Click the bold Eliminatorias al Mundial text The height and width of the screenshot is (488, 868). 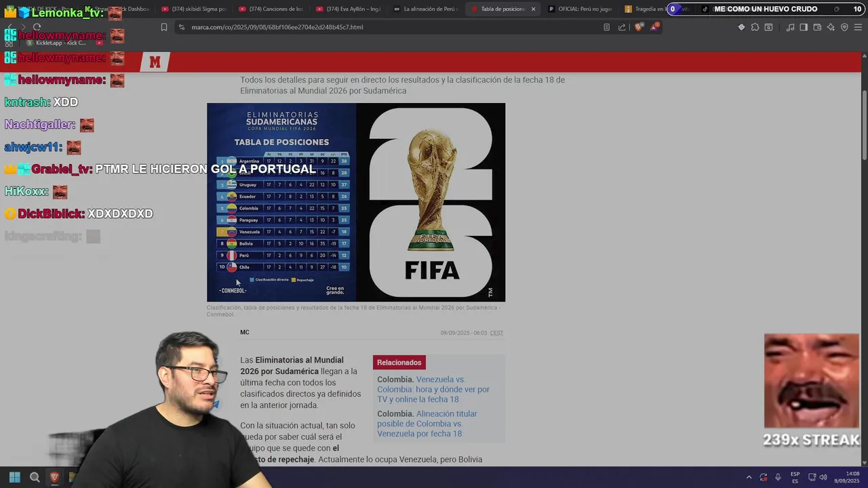click(292, 365)
